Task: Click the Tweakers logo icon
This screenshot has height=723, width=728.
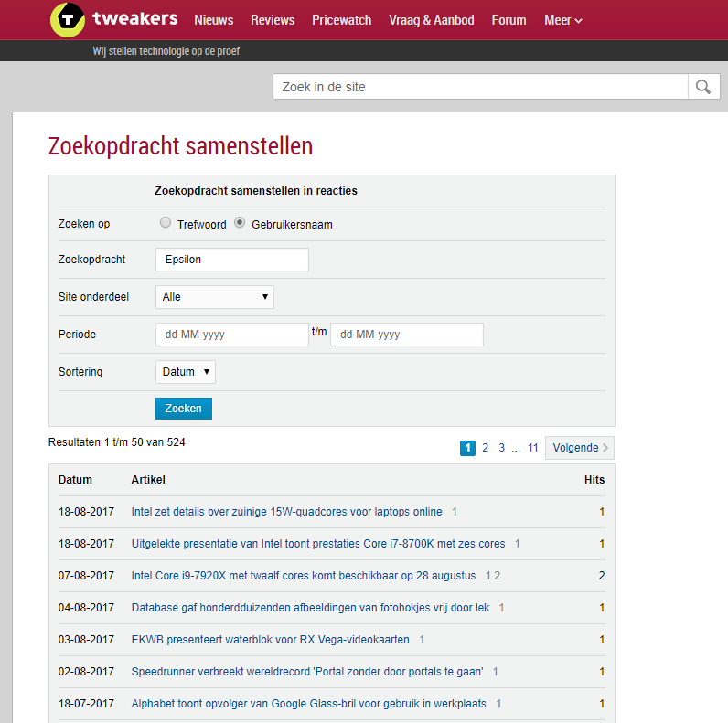Action: 68,19
